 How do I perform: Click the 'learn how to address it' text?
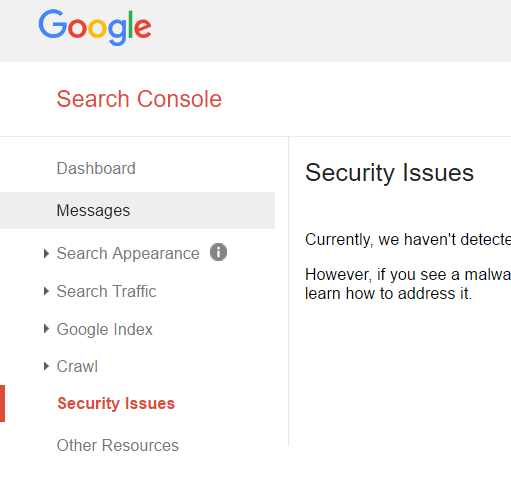389,294
